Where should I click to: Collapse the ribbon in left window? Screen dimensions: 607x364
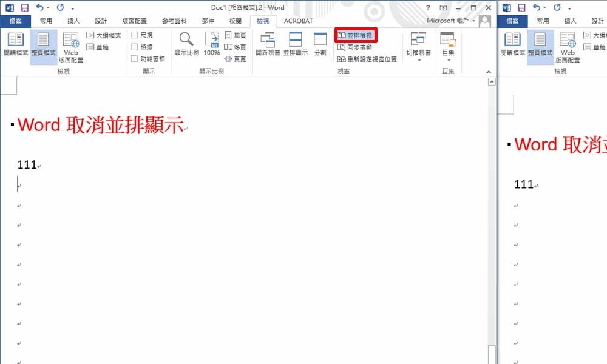(489, 72)
